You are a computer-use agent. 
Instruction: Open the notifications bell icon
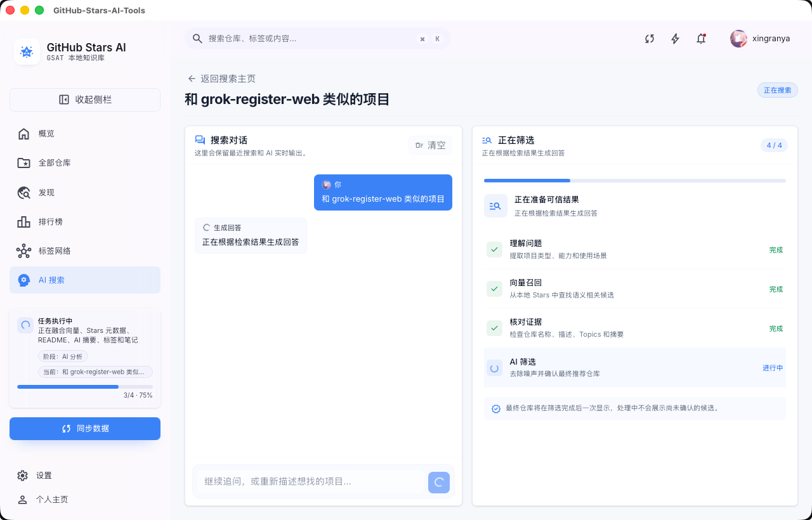701,39
